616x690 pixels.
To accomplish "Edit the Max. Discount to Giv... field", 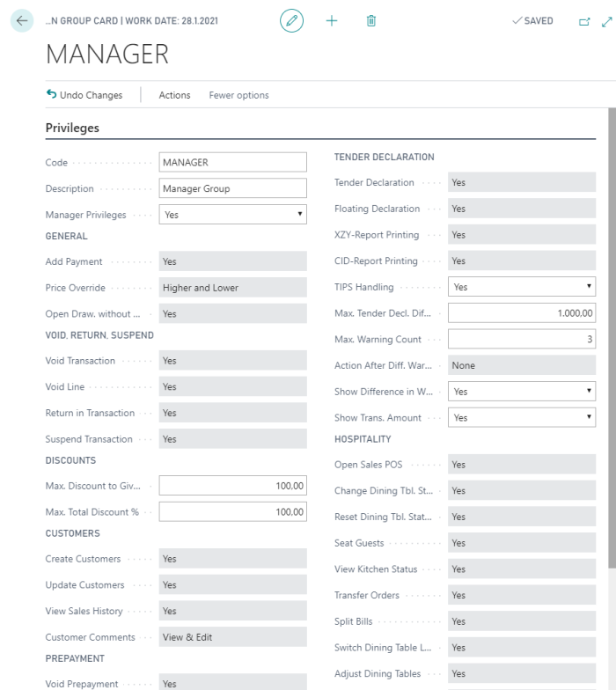I will 232,486.
